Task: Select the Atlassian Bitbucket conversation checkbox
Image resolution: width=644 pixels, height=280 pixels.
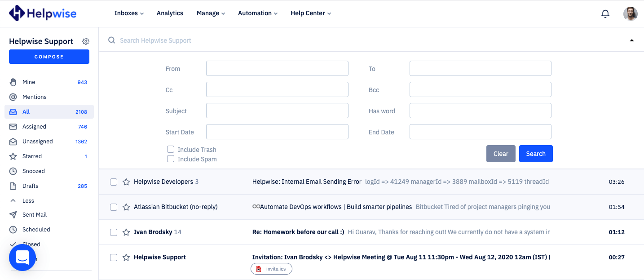Action: (x=114, y=207)
